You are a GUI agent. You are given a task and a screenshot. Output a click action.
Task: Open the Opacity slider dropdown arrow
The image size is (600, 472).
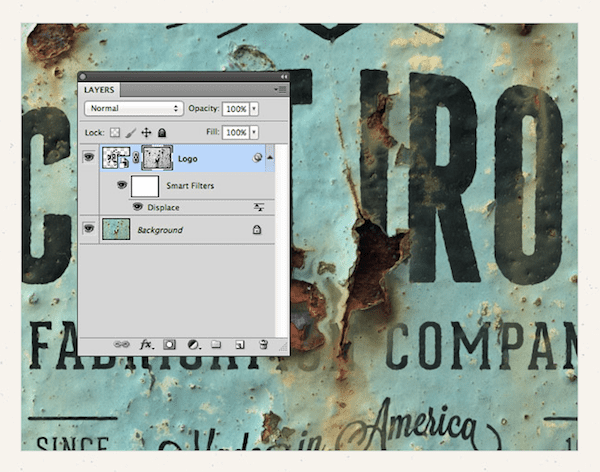click(254, 108)
